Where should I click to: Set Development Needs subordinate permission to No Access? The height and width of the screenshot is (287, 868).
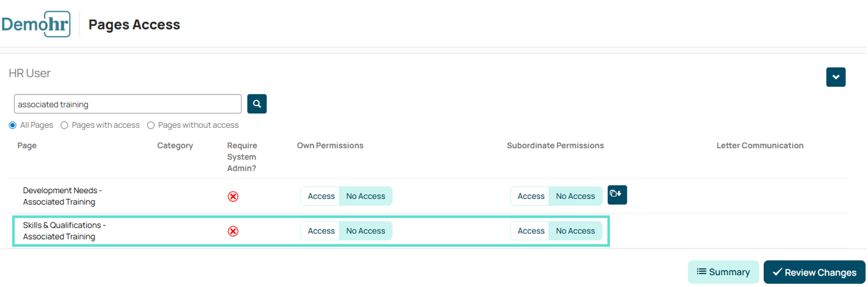(x=575, y=196)
